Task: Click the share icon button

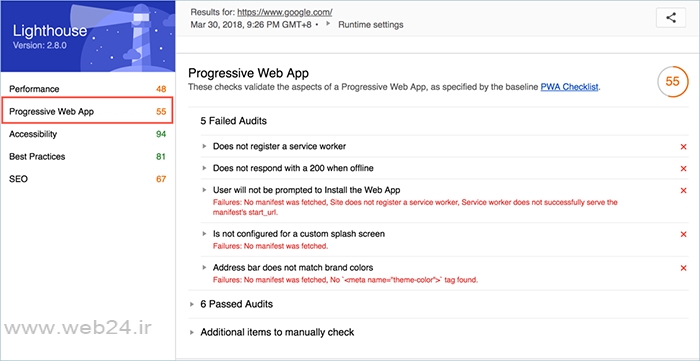Action: [671, 18]
